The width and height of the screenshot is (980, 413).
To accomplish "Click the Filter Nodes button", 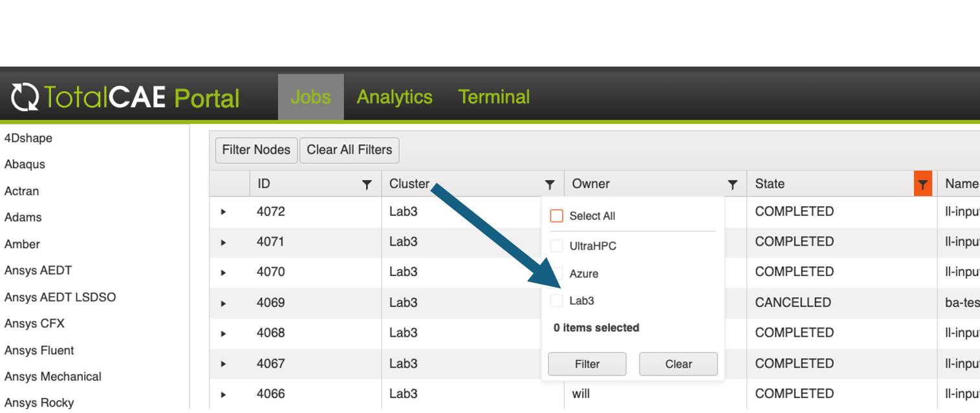I will [x=256, y=150].
